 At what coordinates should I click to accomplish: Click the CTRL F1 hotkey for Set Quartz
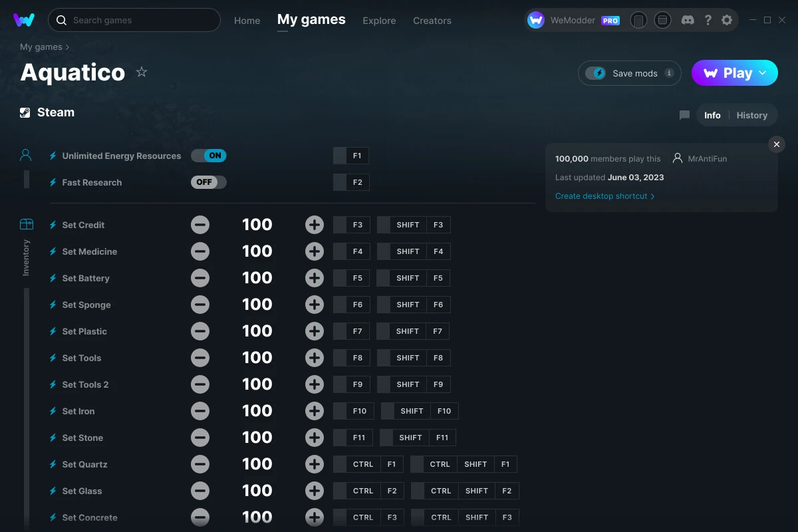[x=368, y=464]
